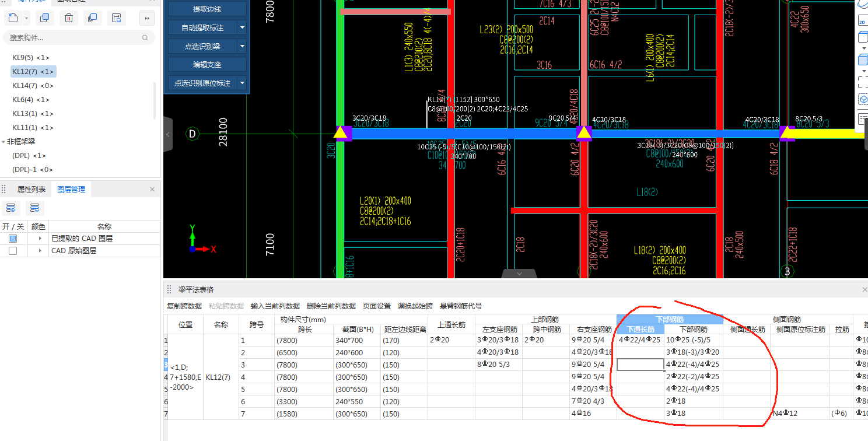Click the new component icon
The width and height of the screenshot is (868, 441).
pos(13,18)
